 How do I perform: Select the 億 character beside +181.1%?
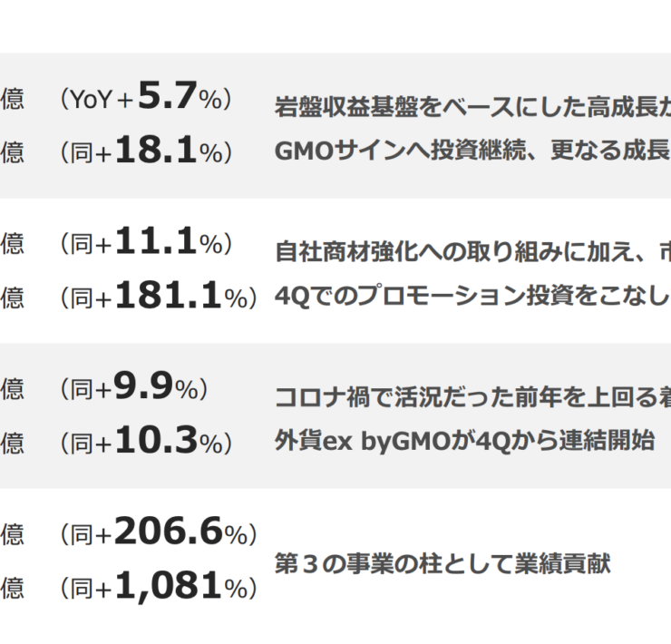(x=13, y=298)
